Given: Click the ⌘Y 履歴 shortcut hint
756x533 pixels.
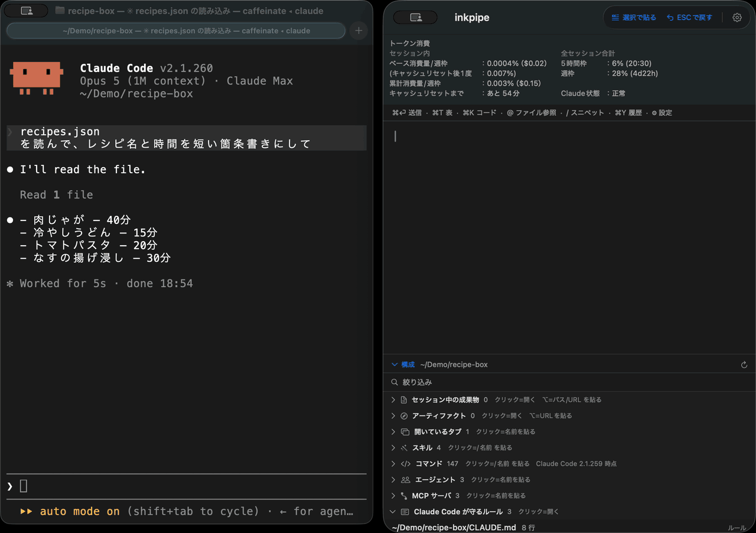Looking at the screenshot, I should pyautogui.click(x=628, y=113).
